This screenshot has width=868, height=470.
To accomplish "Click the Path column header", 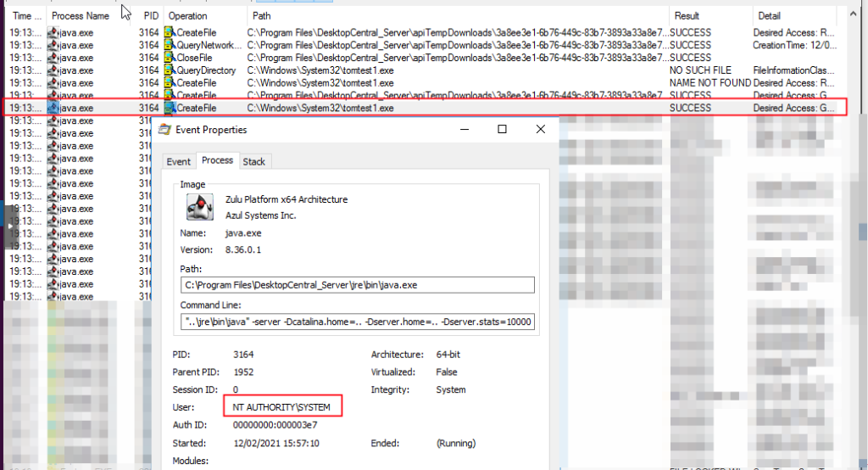I will 263,16.
